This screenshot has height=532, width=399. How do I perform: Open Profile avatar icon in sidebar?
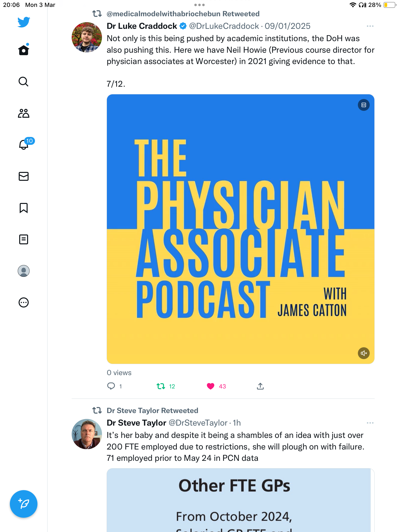[x=24, y=271]
